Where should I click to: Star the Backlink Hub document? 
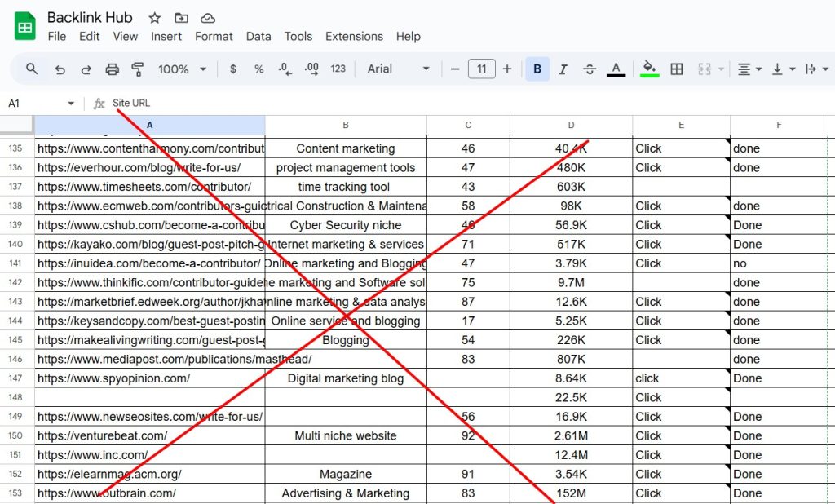[154, 18]
